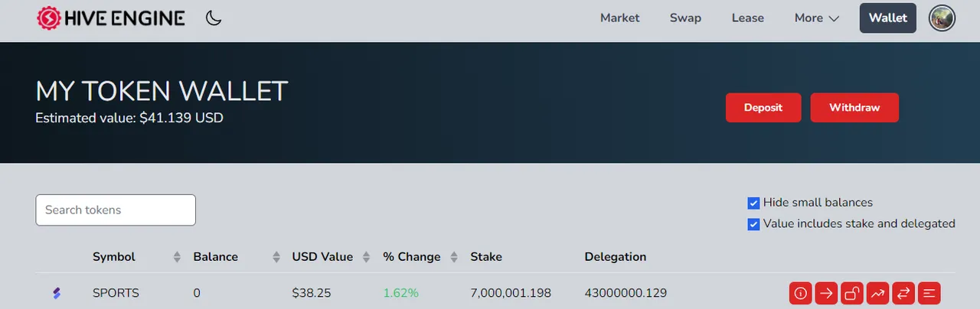The image size is (980, 309).
Task: Uncheck Value includes stake and delegated
Action: [753, 224]
